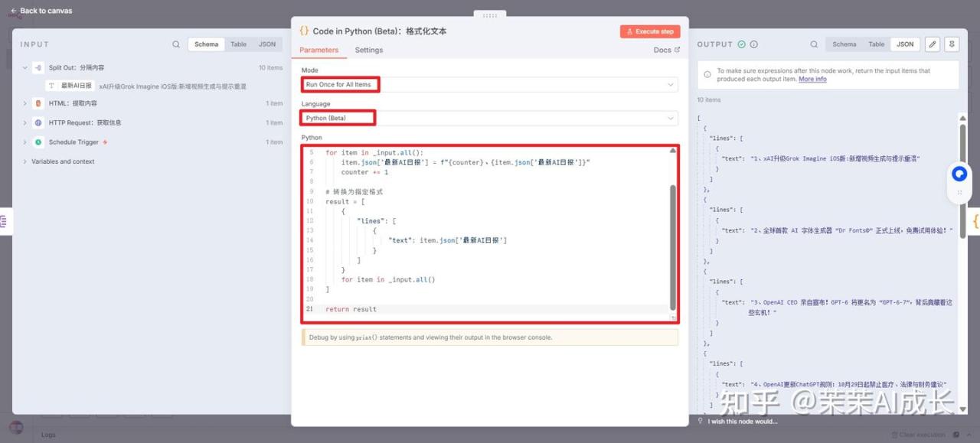Image resolution: width=980 pixels, height=443 pixels.
Task: Click the Execute step button
Action: click(649, 31)
